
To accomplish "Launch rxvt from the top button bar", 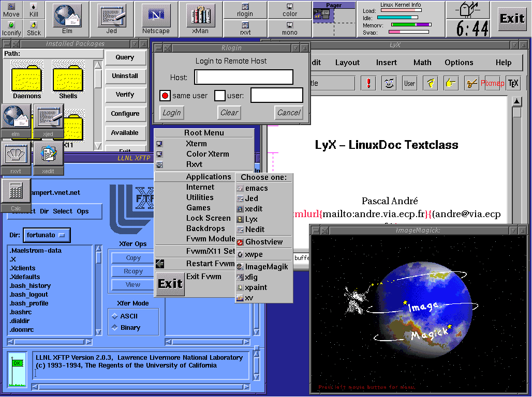I will [x=245, y=28].
